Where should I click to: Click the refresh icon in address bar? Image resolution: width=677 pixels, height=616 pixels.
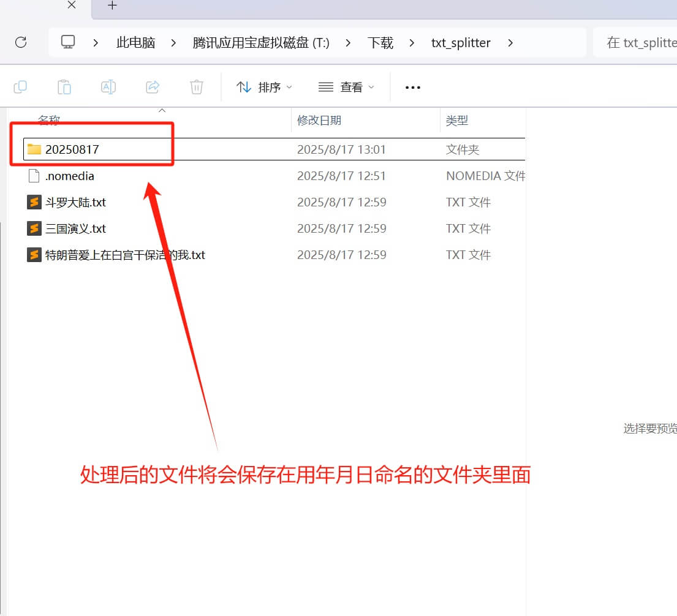[x=21, y=42]
